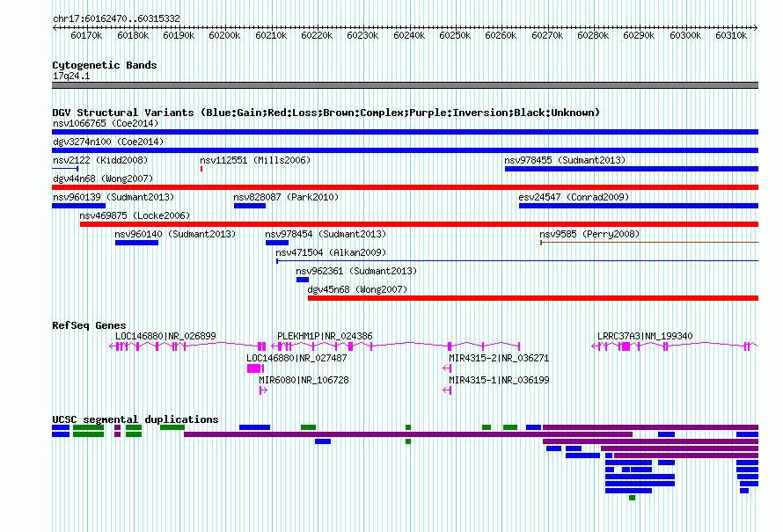Viewport: 783px width, 532px height.
Task: Click the Cytogenetic Bands track title
Action: click(x=105, y=65)
